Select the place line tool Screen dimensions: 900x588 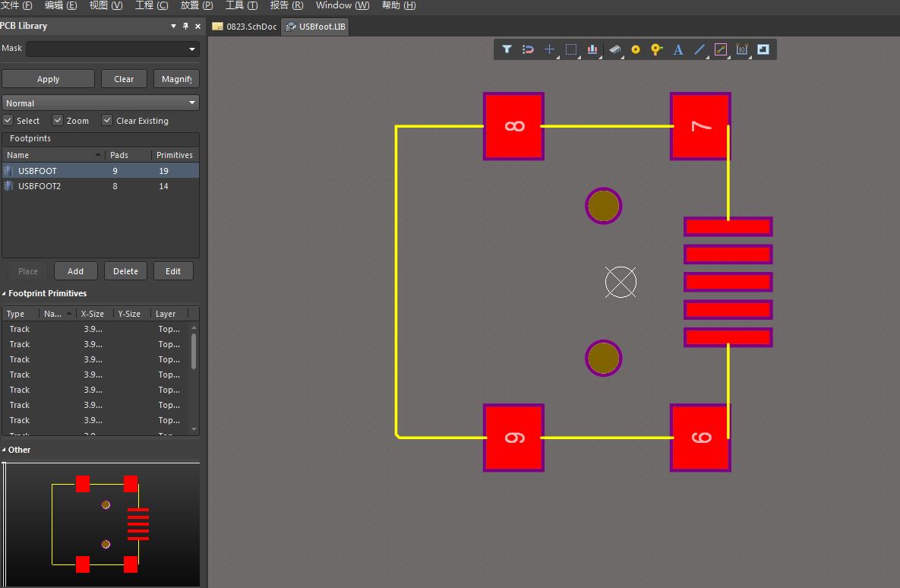coord(699,49)
